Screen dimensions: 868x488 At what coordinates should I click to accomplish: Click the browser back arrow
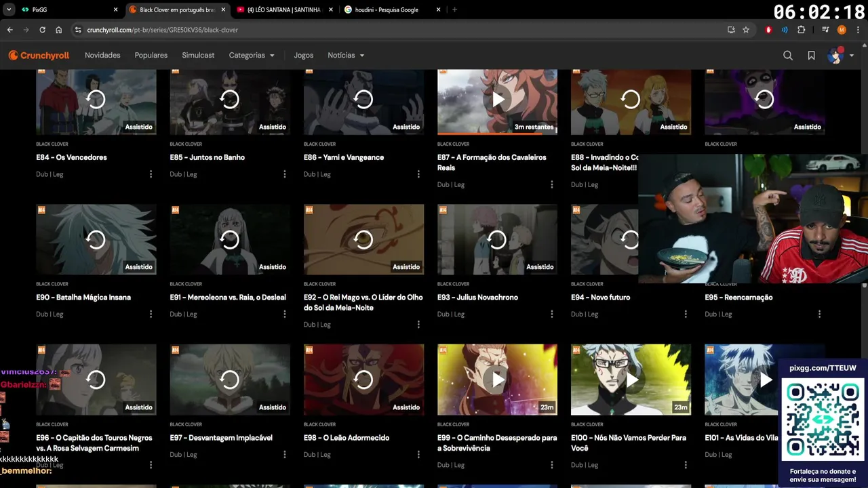click(x=10, y=30)
